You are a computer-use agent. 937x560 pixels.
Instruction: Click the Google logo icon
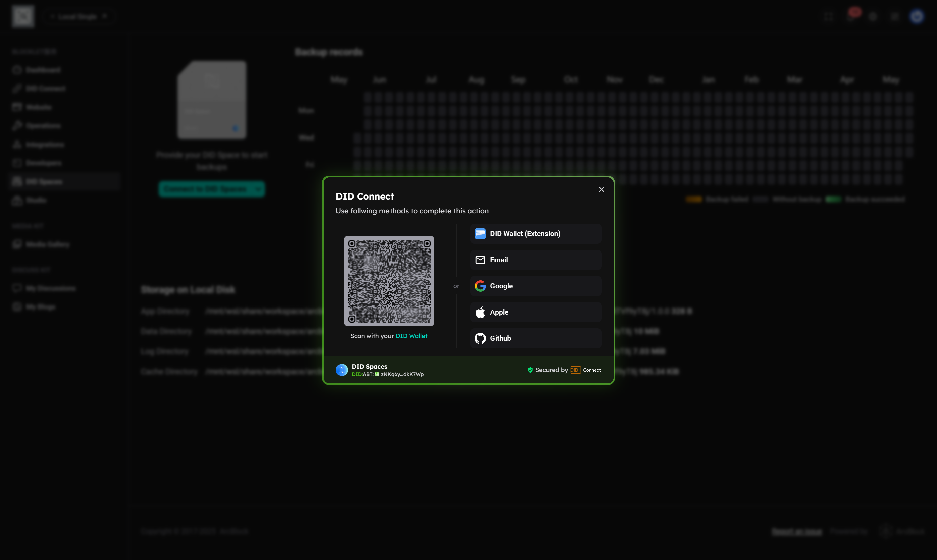coord(480,286)
